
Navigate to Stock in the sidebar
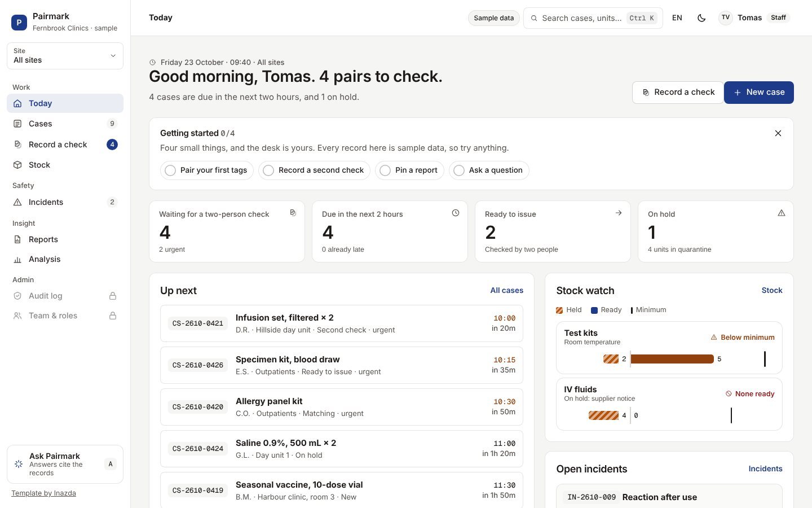(x=65, y=165)
